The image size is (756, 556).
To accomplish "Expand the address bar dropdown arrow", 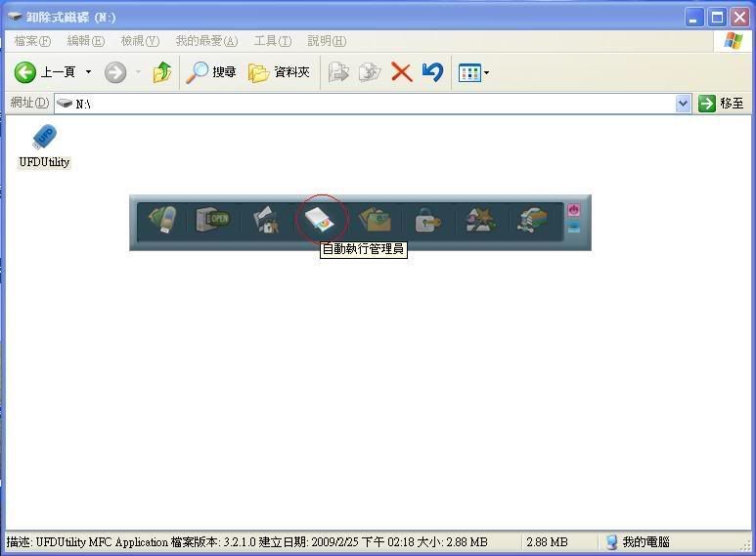I will [683, 104].
